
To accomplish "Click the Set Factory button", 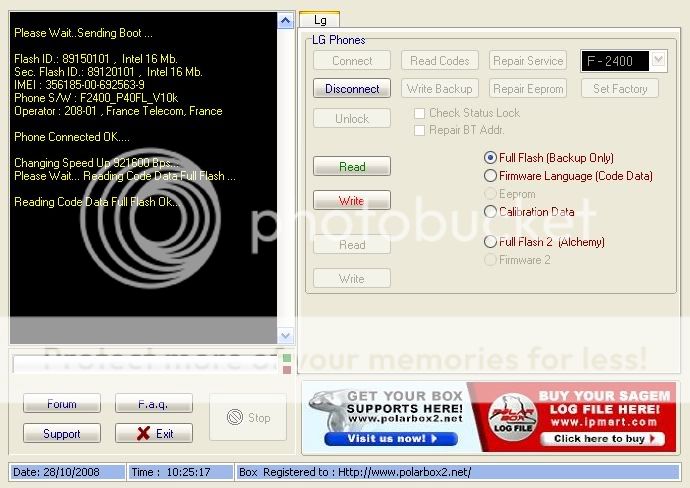I will pos(620,88).
